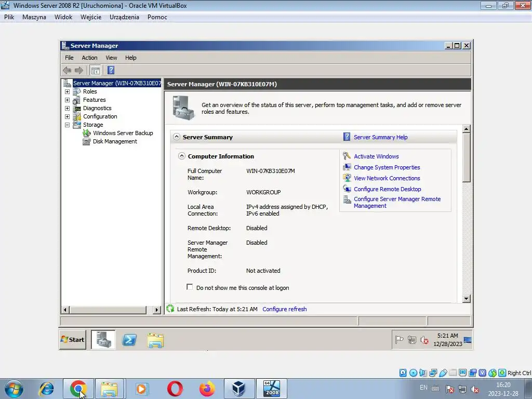Click the Change System Properties link

(x=387, y=167)
